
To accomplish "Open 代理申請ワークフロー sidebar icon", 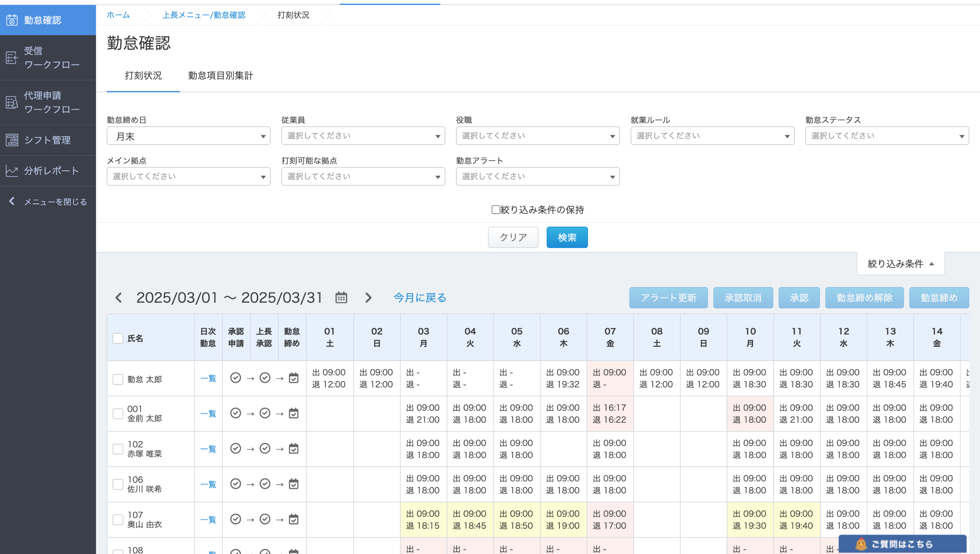I will (x=12, y=102).
